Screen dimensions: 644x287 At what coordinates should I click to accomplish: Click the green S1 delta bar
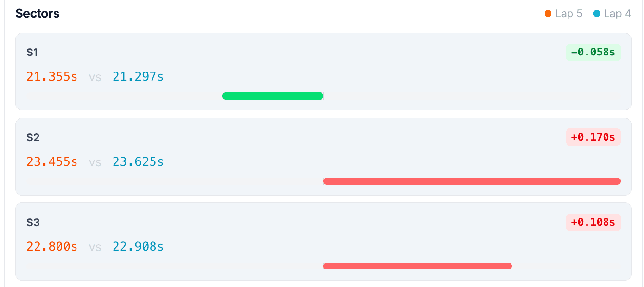(x=273, y=96)
